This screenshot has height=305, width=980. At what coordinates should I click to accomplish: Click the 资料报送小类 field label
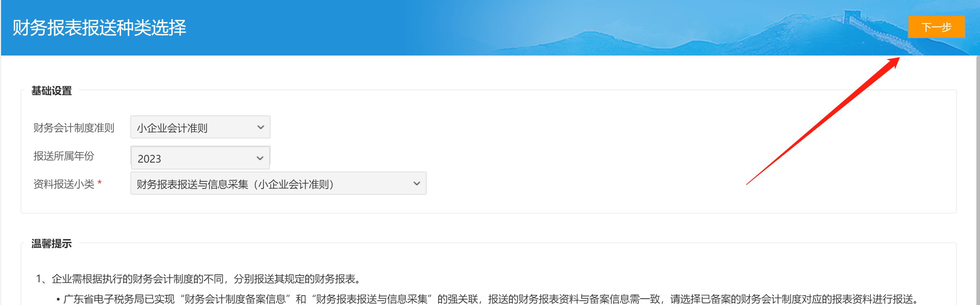pyautogui.click(x=64, y=184)
